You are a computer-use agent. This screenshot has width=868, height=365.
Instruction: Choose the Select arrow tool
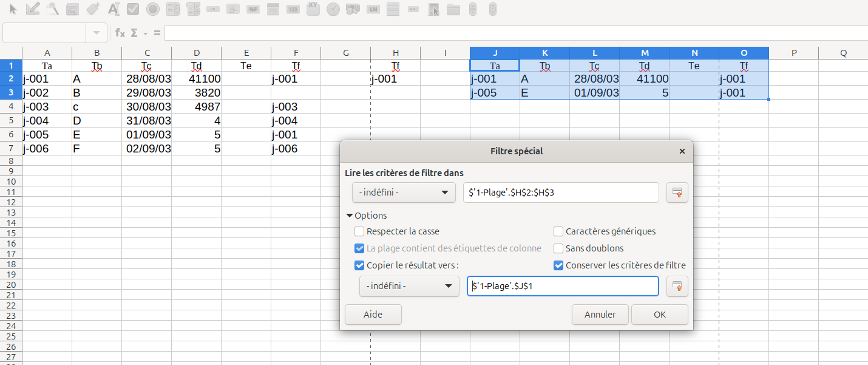tap(13, 9)
